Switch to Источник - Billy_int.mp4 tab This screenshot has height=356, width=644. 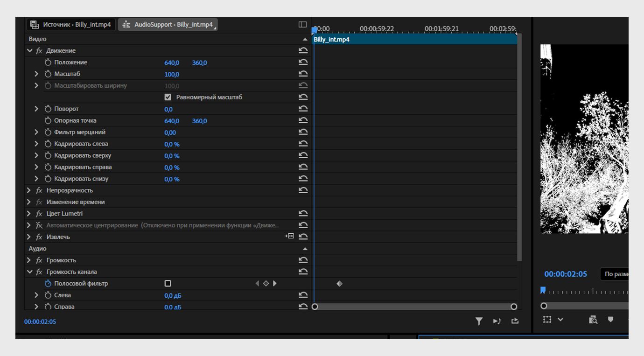pyautogui.click(x=71, y=24)
